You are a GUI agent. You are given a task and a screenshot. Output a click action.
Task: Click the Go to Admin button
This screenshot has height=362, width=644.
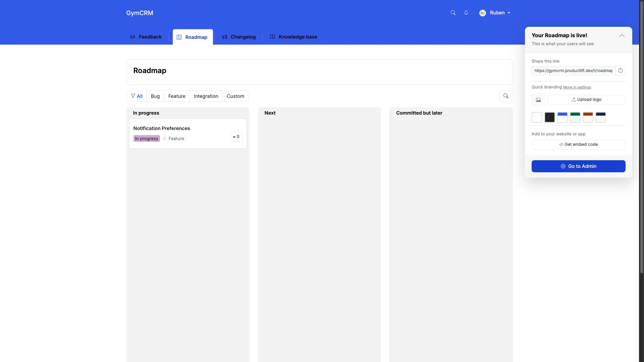pyautogui.click(x=578, y=166)
